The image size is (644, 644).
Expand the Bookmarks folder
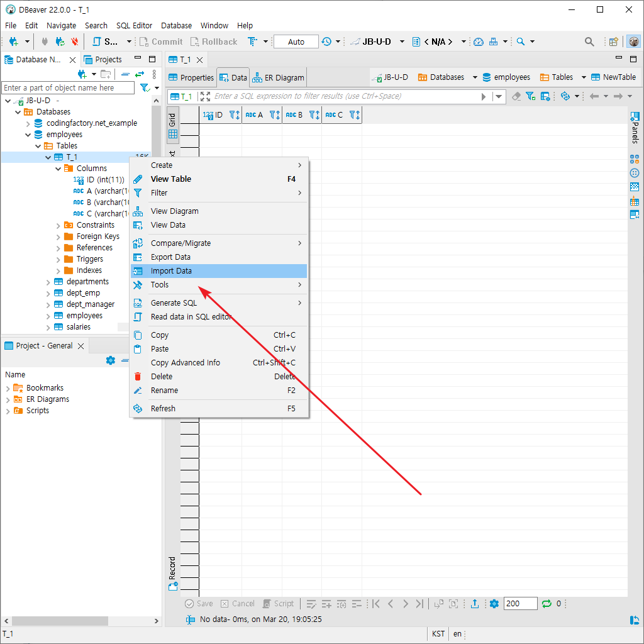pyautogui.click(x=8, y=388)
